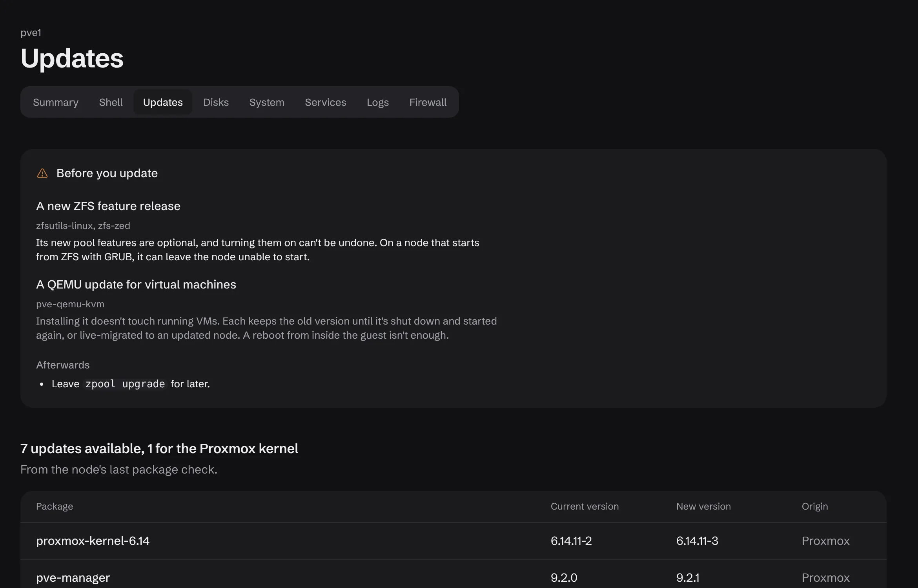Click the Current version column header
Viewport: 918px width, 588px height.
tap(585, 506)
